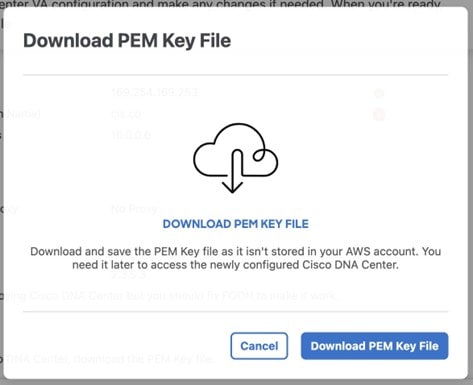Select the faded 10.0.0.6 address value
The width and height of the screenshot is (473, 385).
(131, 135)
